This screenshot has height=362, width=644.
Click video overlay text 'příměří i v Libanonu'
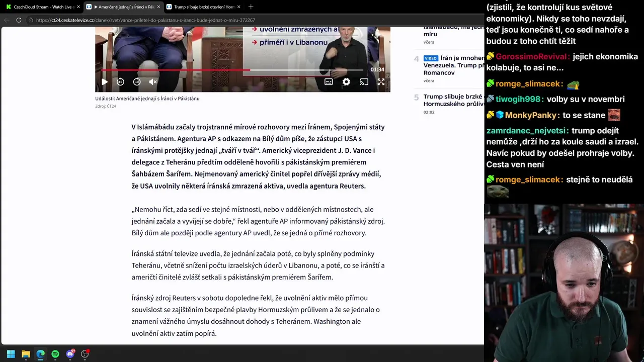293,42
